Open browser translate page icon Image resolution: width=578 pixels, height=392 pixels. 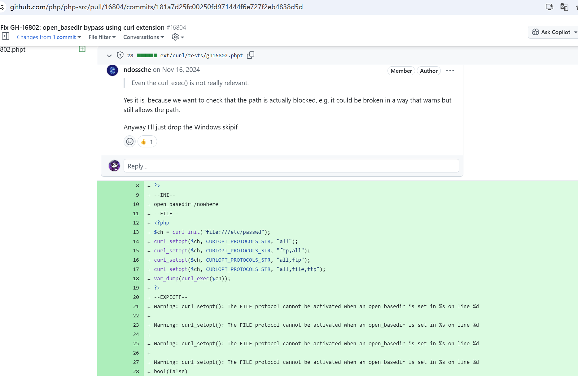(x=564, y=7)
